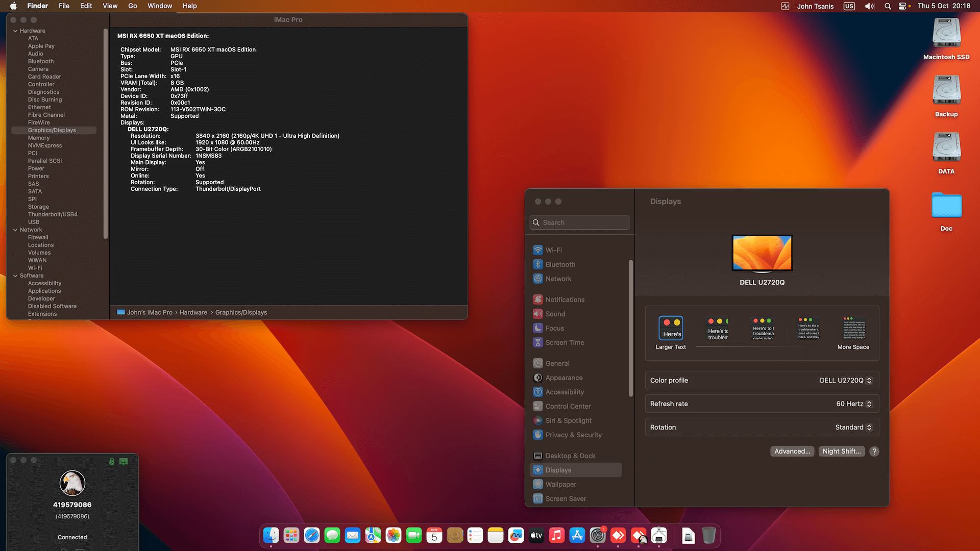
Task: Open the Calendar app showing October 5
Action: click(x=434, y=535)
